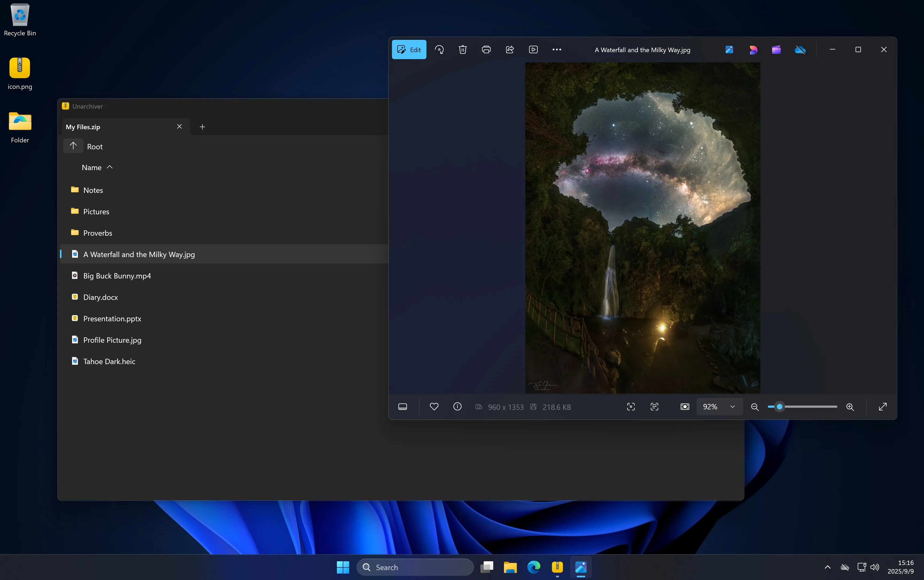Screen dimensions: 924x580
Task: Share the photo via share icon
Action: tap(510, 49)
